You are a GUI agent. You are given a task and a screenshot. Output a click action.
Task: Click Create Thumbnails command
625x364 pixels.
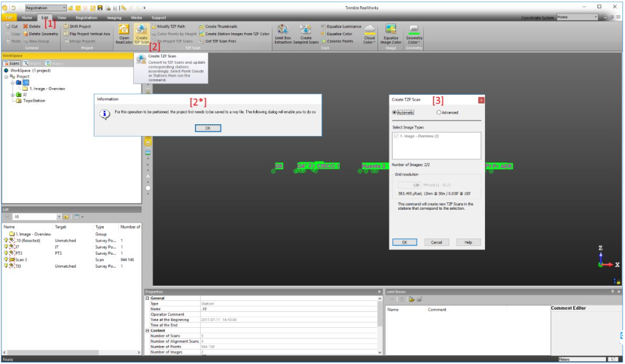click(x=218, y=26)
